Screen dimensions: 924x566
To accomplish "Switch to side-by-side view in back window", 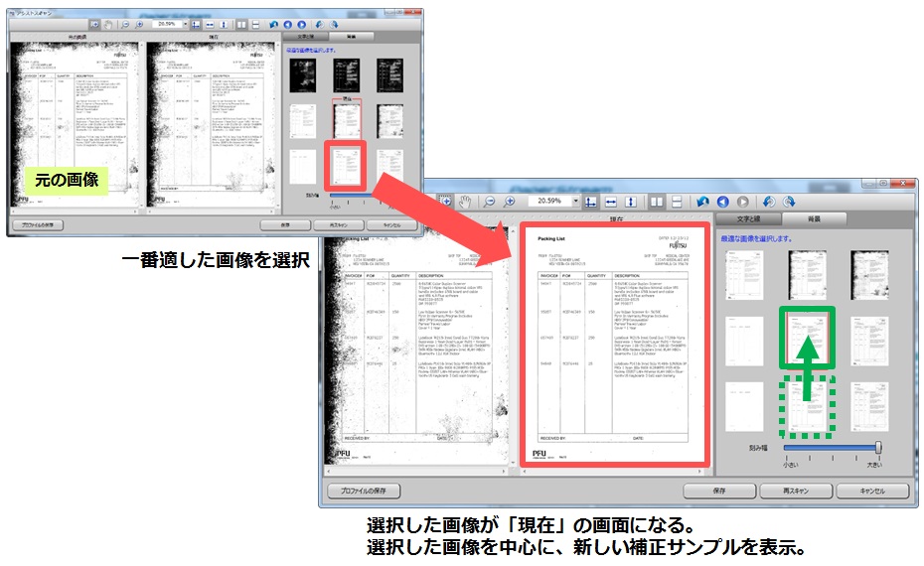I will (241, 24).
